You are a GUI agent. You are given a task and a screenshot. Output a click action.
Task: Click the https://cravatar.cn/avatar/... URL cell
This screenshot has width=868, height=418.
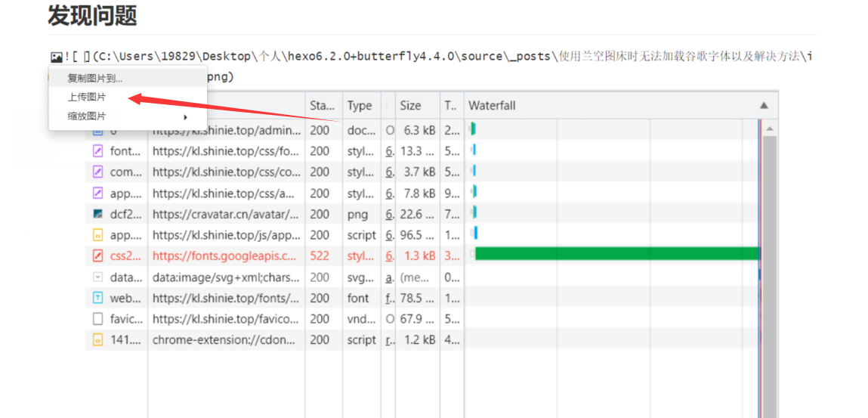(227, 214)
